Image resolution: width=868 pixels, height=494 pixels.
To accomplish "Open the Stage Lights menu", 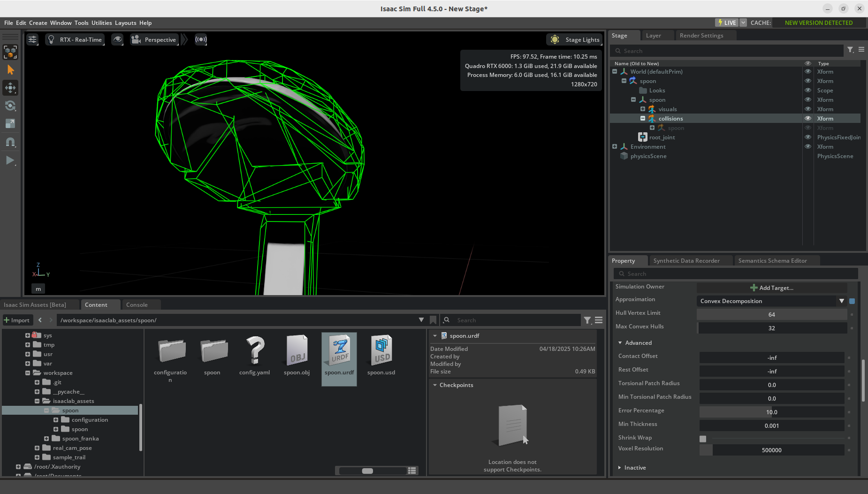I will pyautogui.click(x=575, y=39).
